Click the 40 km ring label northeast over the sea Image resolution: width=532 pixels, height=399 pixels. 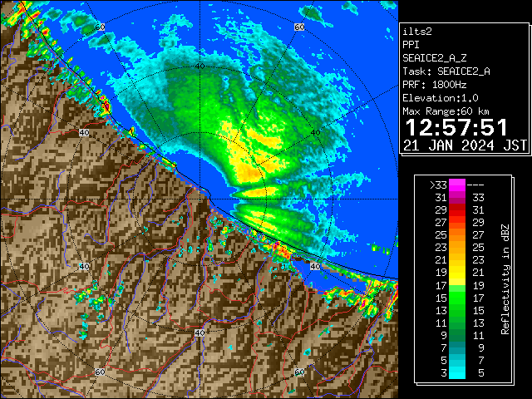click(x=315, y=133)
